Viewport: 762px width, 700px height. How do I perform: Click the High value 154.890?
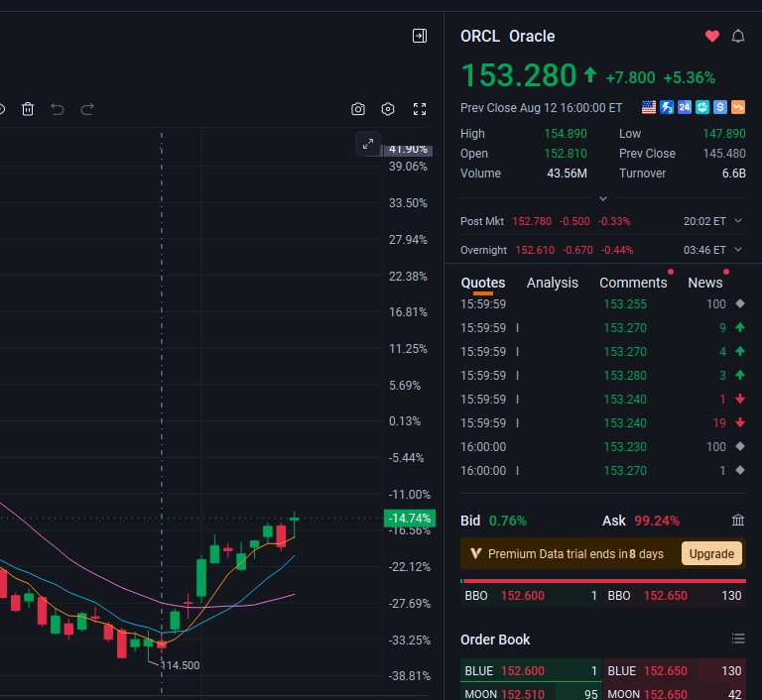point(566,134)
